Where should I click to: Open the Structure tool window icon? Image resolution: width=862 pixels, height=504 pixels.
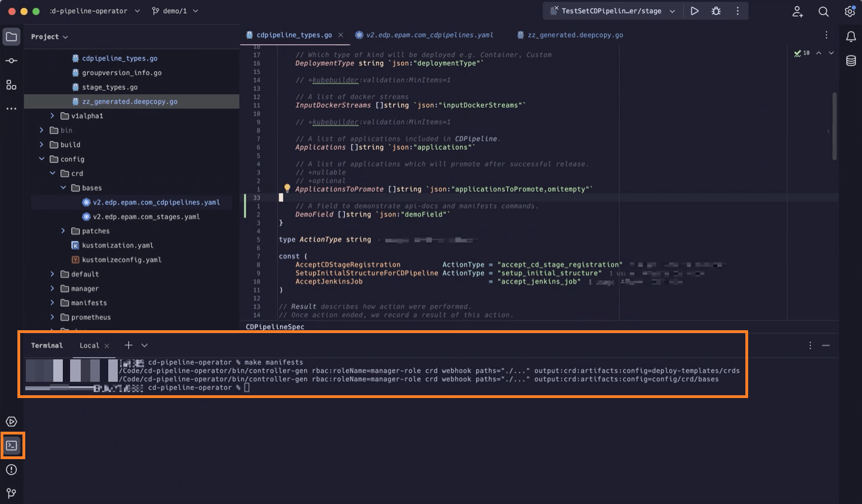[x=11, y=85]
